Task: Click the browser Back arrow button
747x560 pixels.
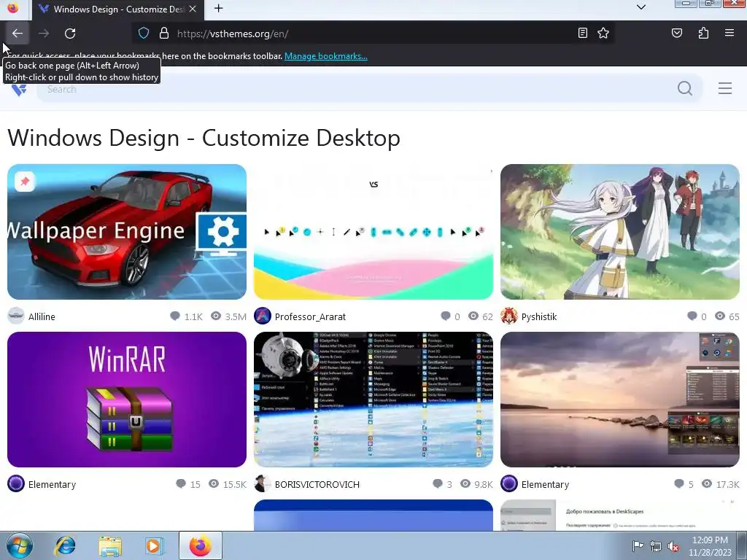Action: point(18,34)
